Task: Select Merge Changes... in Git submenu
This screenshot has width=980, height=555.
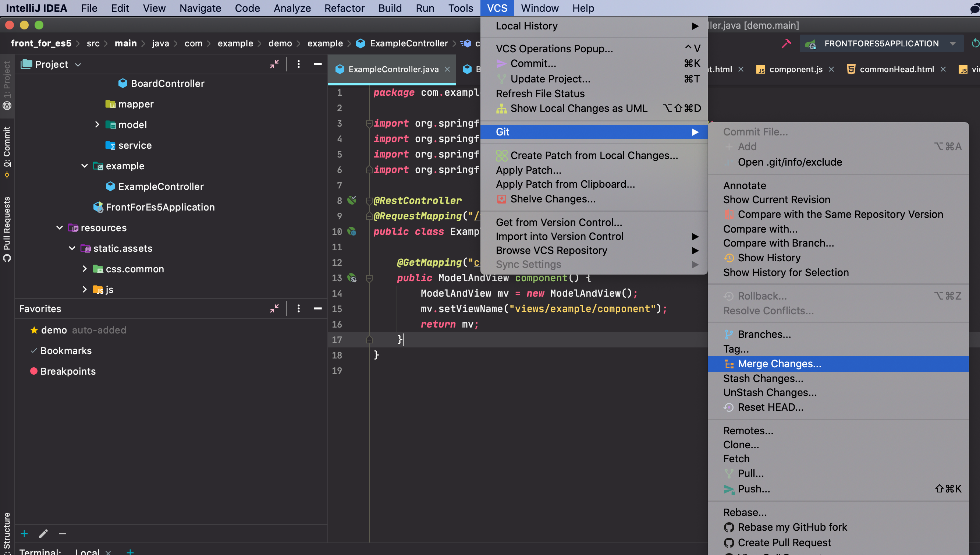Action: pos(838,364)
